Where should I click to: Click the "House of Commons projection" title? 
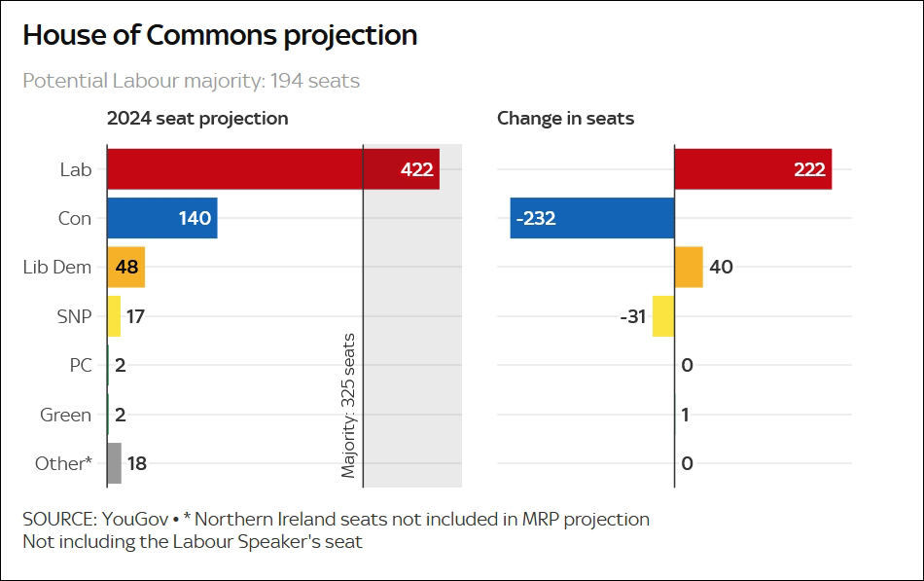point(220,36)
